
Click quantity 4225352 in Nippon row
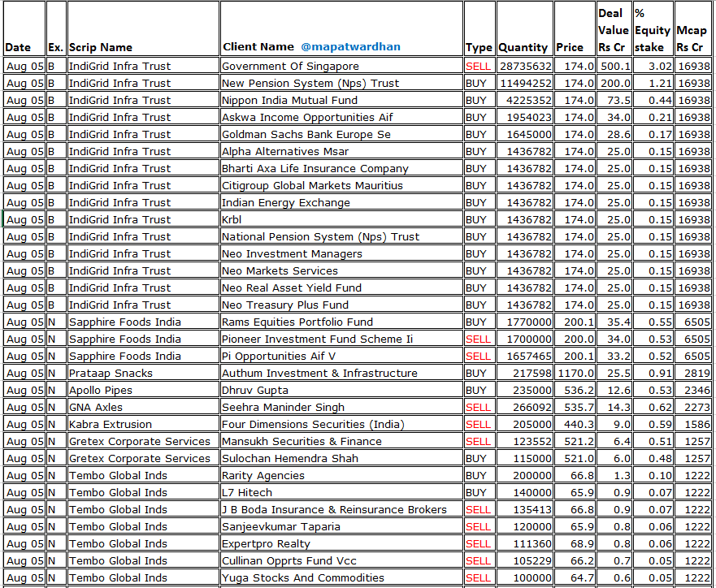pos(525,101)
